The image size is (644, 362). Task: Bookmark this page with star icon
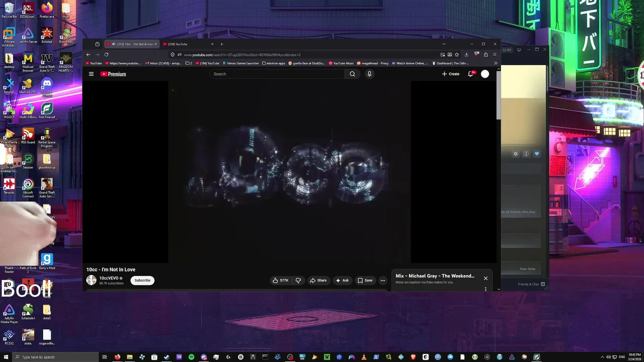pyautogui.click(x=457, y=54)
